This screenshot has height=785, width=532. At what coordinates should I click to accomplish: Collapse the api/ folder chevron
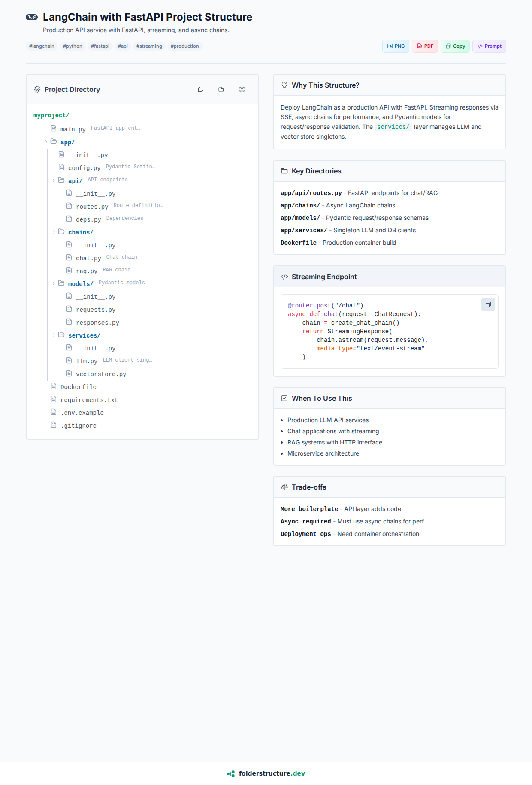(x=54, y=180)
